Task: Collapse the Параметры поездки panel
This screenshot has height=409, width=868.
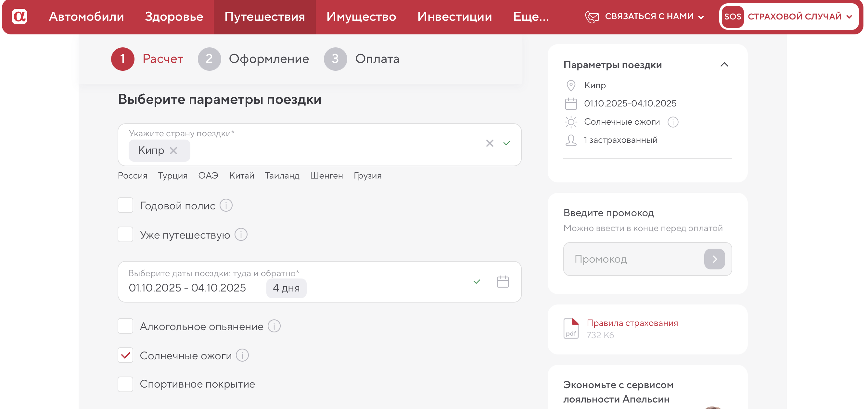Action: (x=724, y=65)
